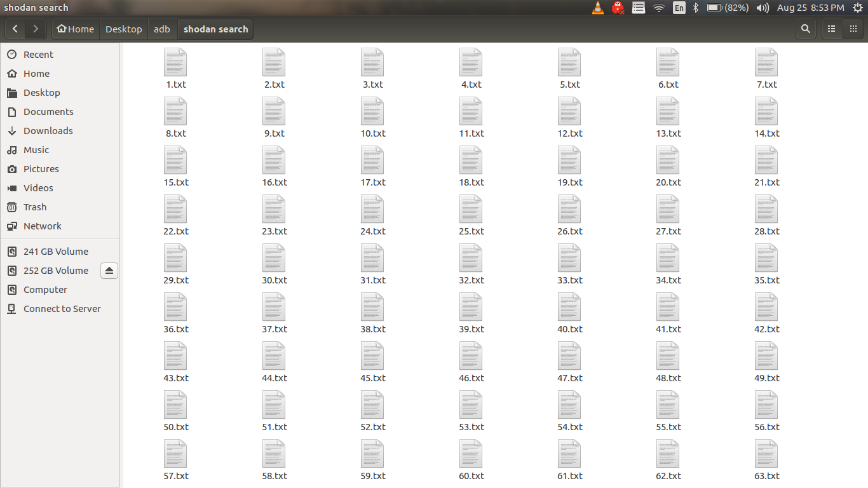Open the system gear menu
Image resolution: width=868 pixels, height=488 pixels.
click(x=858, y=8)
